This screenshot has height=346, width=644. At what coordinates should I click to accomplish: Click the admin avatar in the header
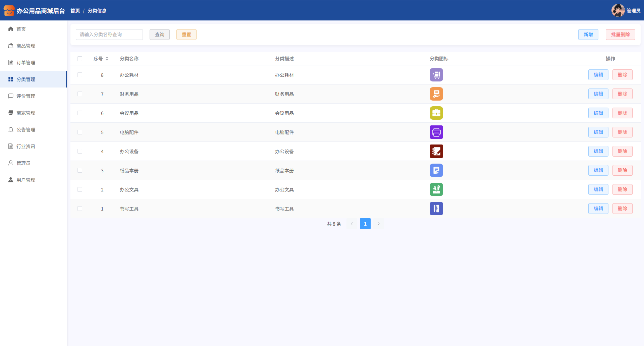click(x=618, y=10)
